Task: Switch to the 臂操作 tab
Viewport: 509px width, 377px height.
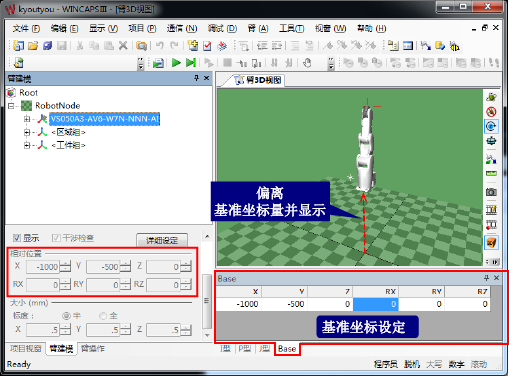Action: pyautogui.click(x=93, y=349)
